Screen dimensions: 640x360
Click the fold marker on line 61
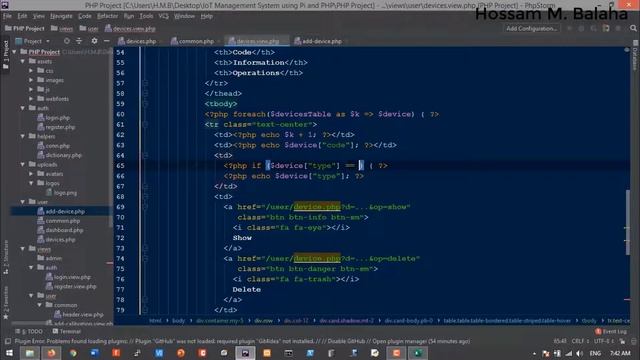(x=145, y=124)
